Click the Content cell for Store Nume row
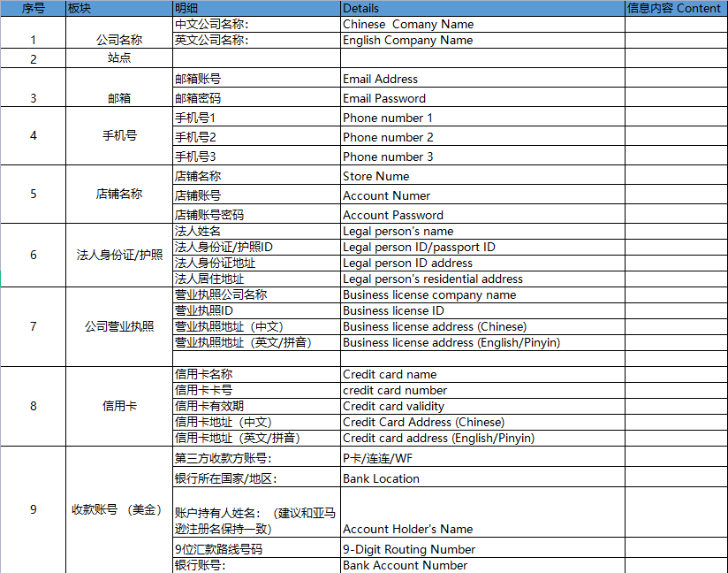Viewport: 728px width, 573px height. tap(677, 175)
